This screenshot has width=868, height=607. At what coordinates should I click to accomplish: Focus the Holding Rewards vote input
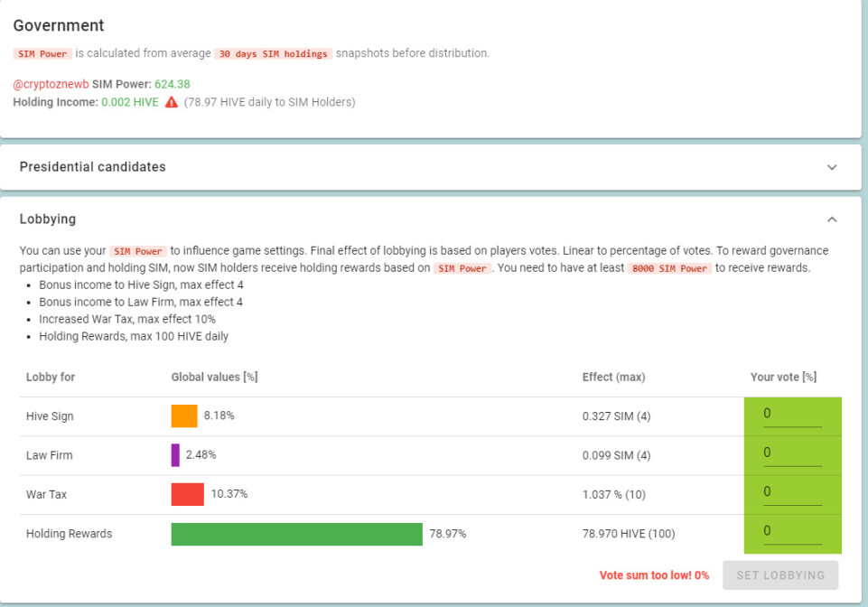(792, 532)
